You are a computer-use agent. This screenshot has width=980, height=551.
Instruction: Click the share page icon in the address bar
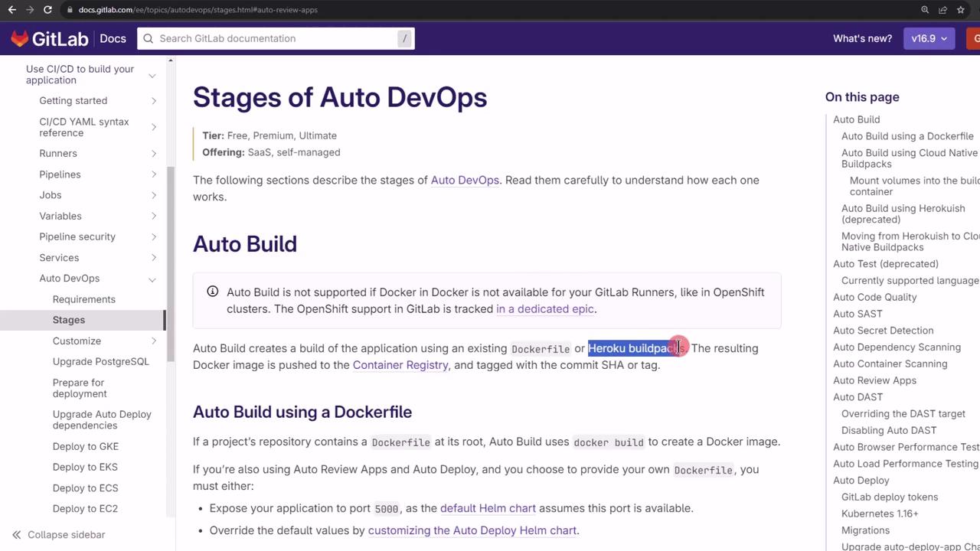(942, 10)
